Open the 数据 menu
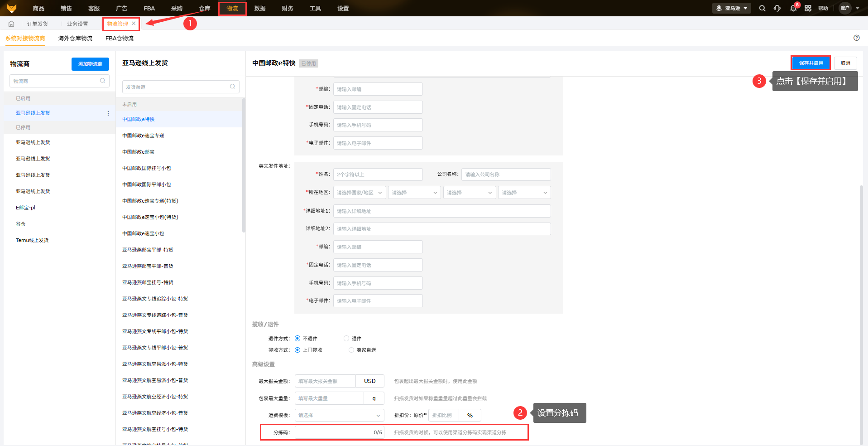 click(260, 8)
